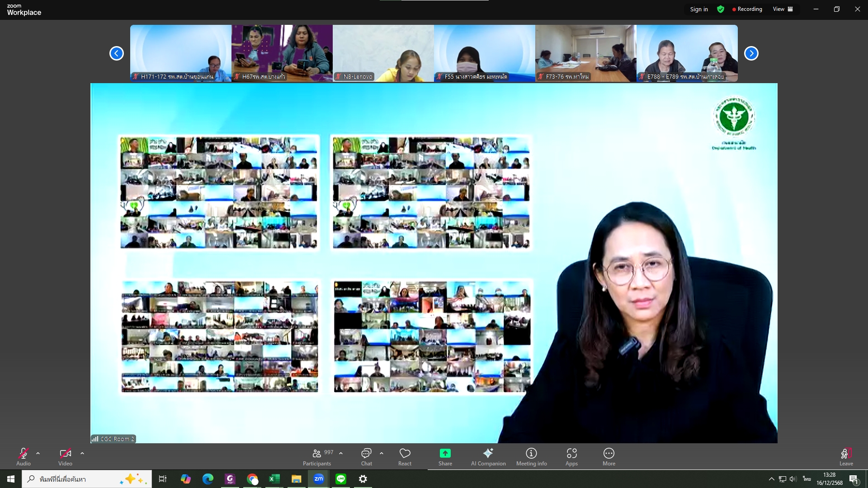This screenshot has width=868, height=488.
Task: Expand video options arrow next to Video
Action: tap(82, 453)
